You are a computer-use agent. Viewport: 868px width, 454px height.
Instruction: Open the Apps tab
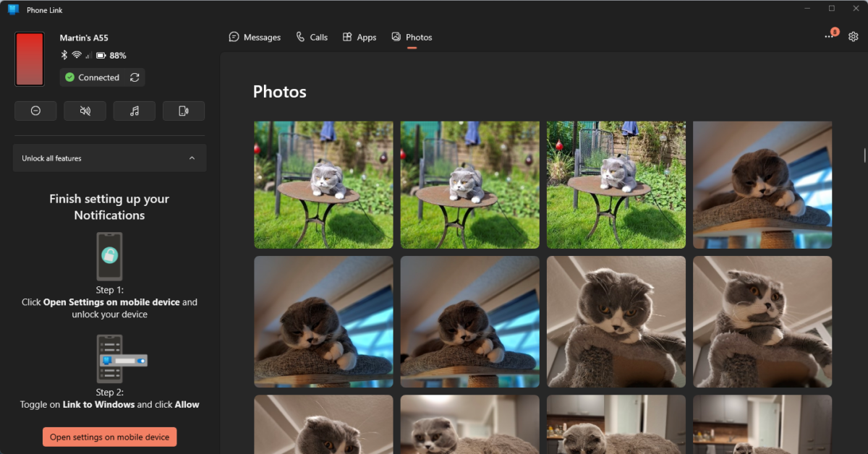359,37
